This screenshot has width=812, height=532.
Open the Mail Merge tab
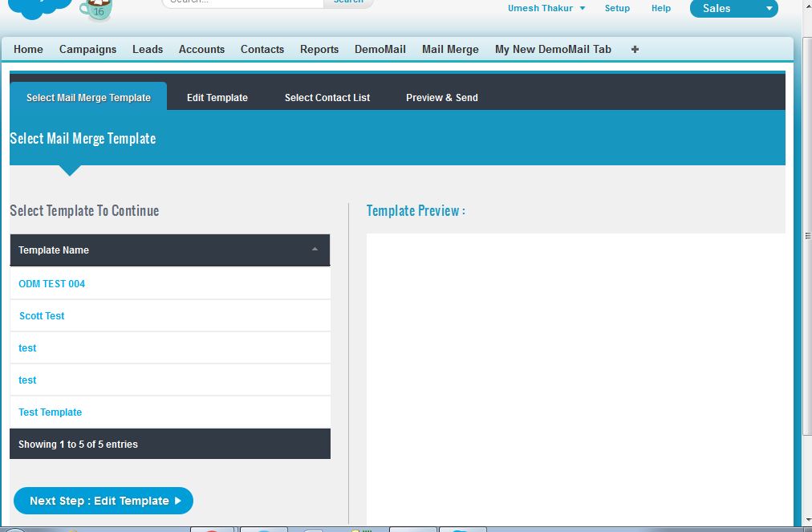click(x=450, y=49)
